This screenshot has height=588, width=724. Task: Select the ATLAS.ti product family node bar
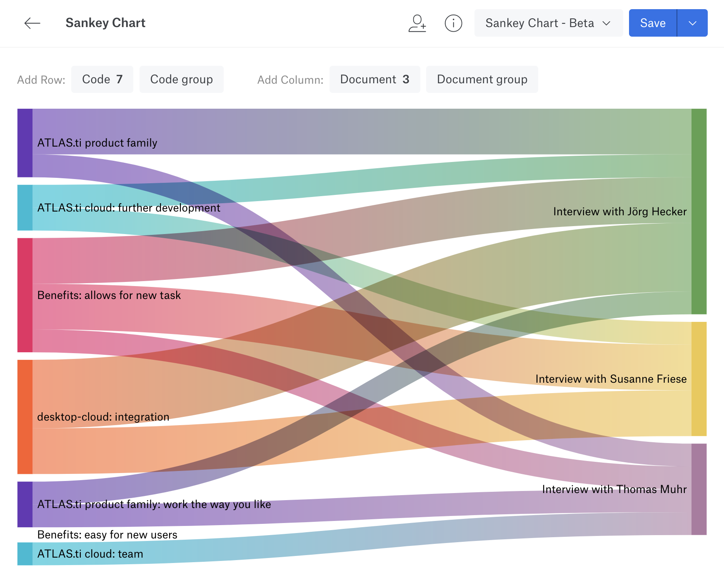click(x=25, y=143)
